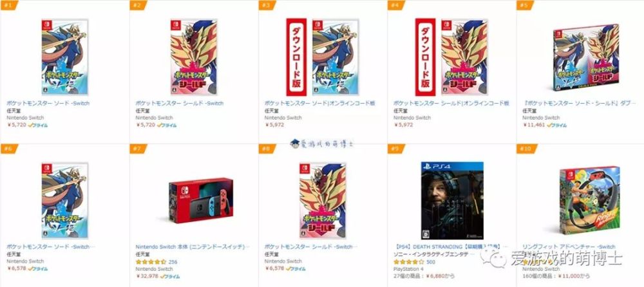Open the #2 Pokémon Shield cover image
Viewport: 644px width, 287px height.
click(x=194, y=57)
